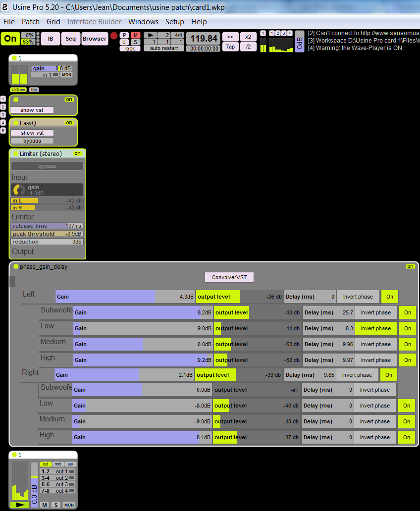Toggle the lock button

click(130, 49)
